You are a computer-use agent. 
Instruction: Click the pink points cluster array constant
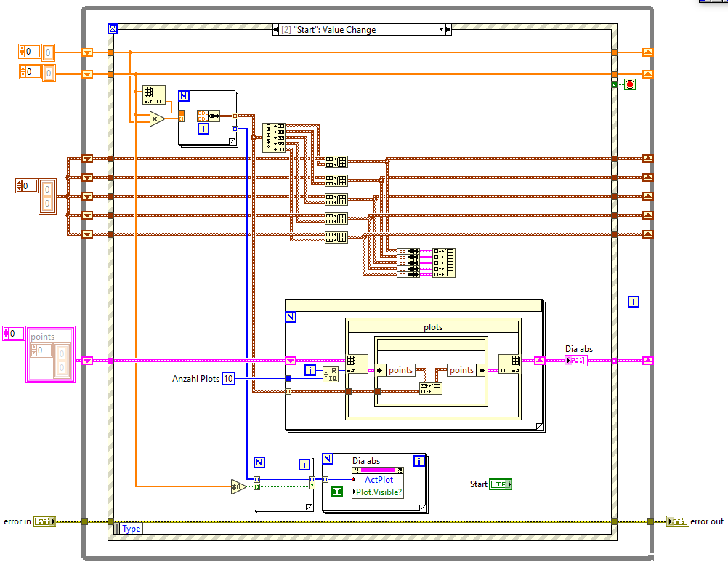point(50,355)
